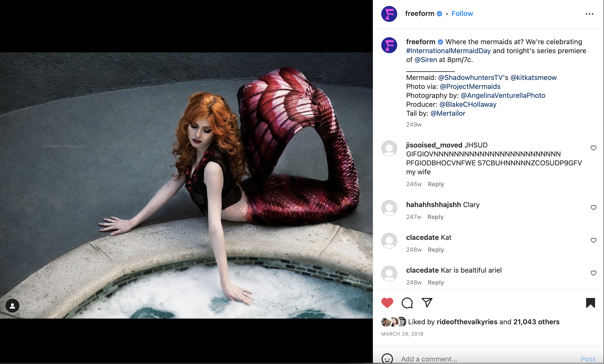This screenshot has width=604, height=364.
Task: View the 21,043 others likes list
Action: pos(536,322)
